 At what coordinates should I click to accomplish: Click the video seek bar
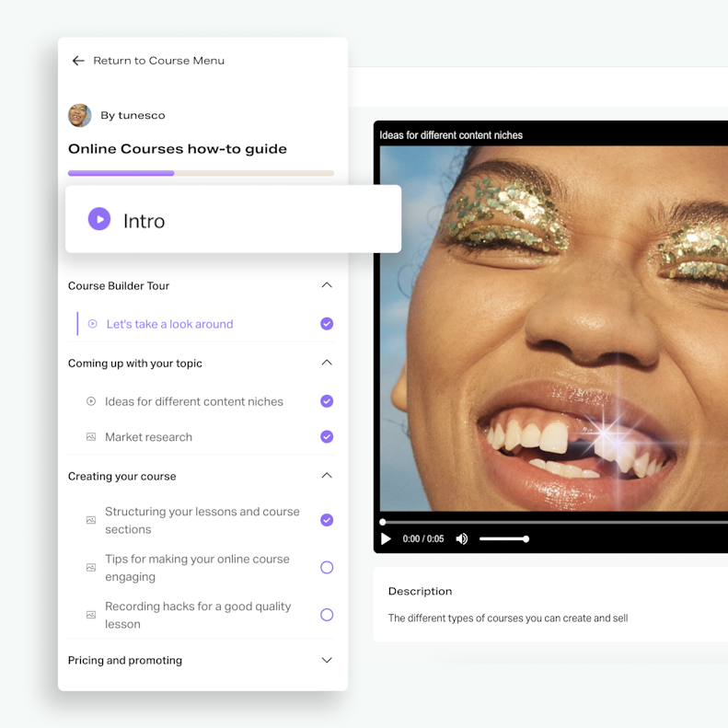(554, 523)
